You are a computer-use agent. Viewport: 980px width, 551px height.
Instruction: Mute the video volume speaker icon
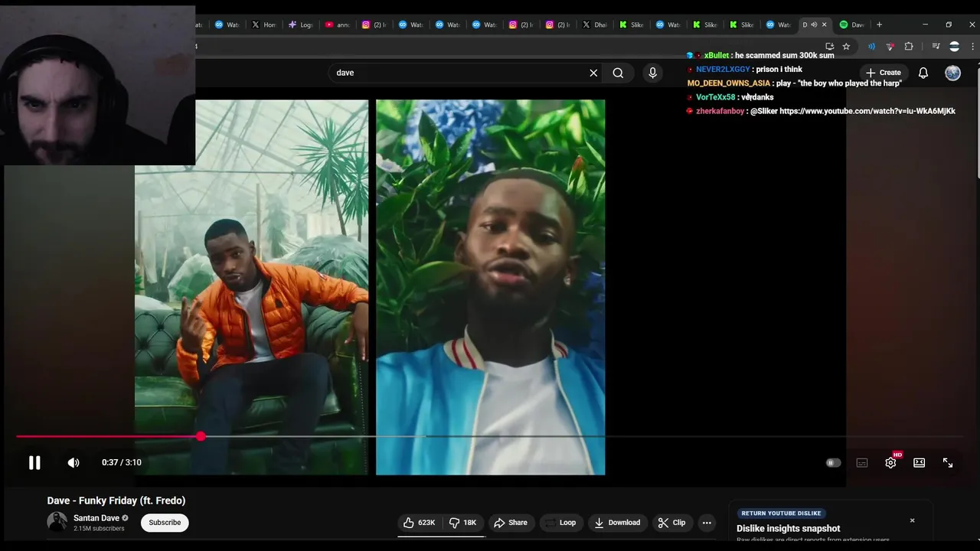pos(73,462)
